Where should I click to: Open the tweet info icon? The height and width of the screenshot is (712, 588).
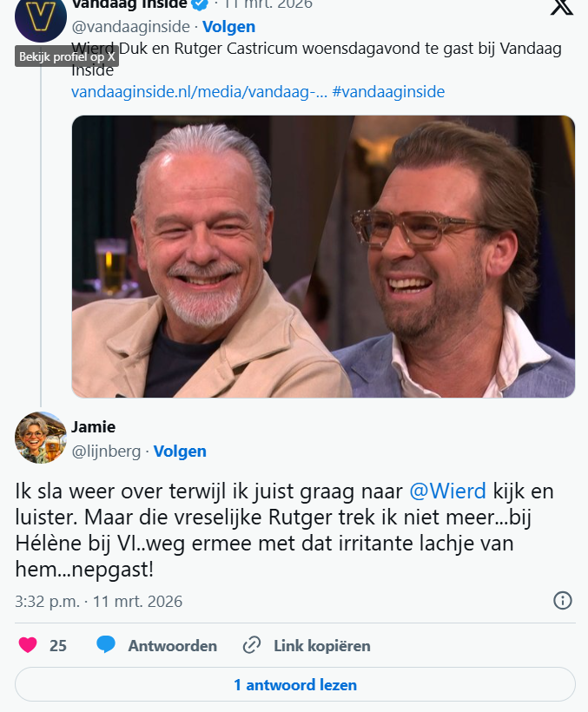tap(562, 600)
